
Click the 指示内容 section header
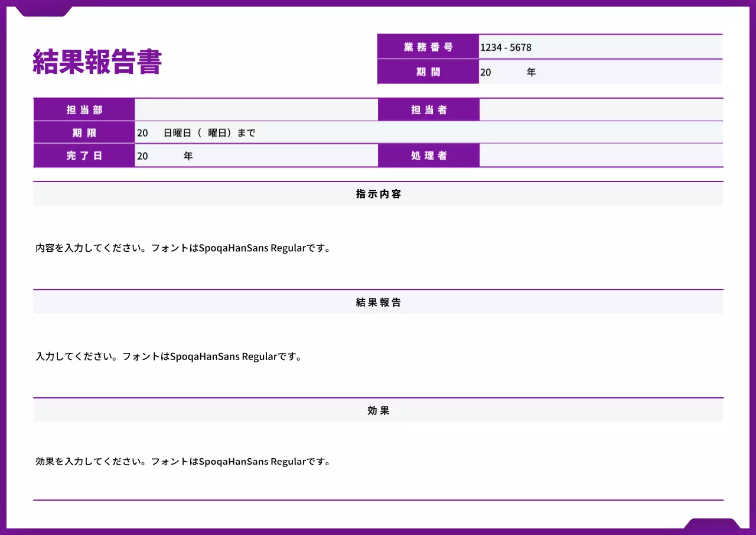(378, 194)
